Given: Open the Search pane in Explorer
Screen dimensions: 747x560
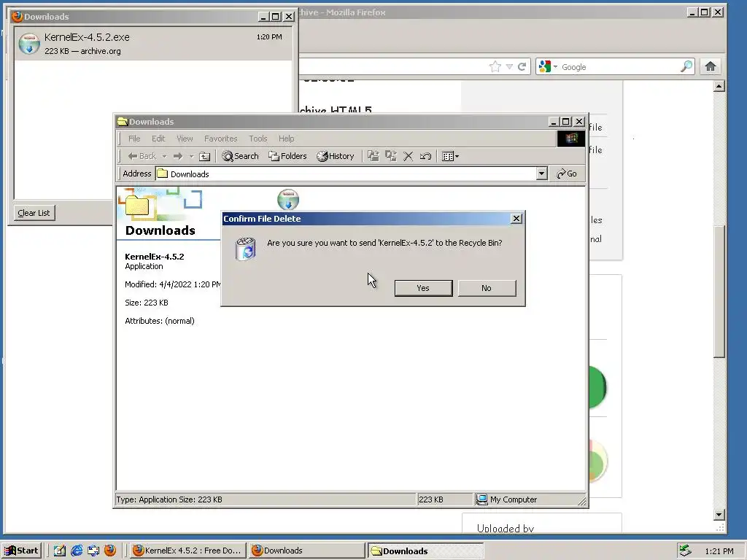Looking at the screenshot, I should click(240, 156).
